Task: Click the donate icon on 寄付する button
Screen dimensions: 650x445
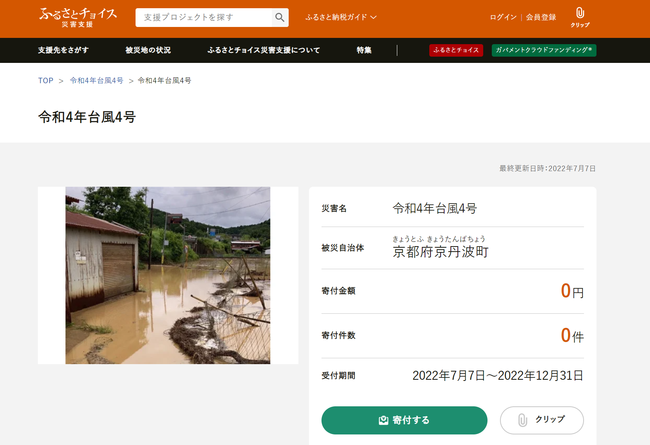Action: tap(383, 420)
